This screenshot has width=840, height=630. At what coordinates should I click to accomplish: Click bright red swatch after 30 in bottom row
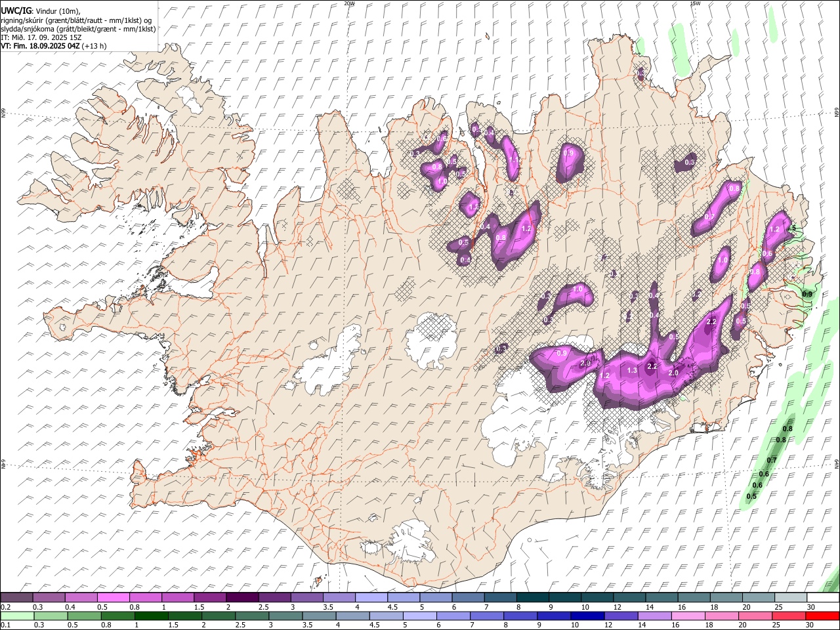(x=822, y=616)
